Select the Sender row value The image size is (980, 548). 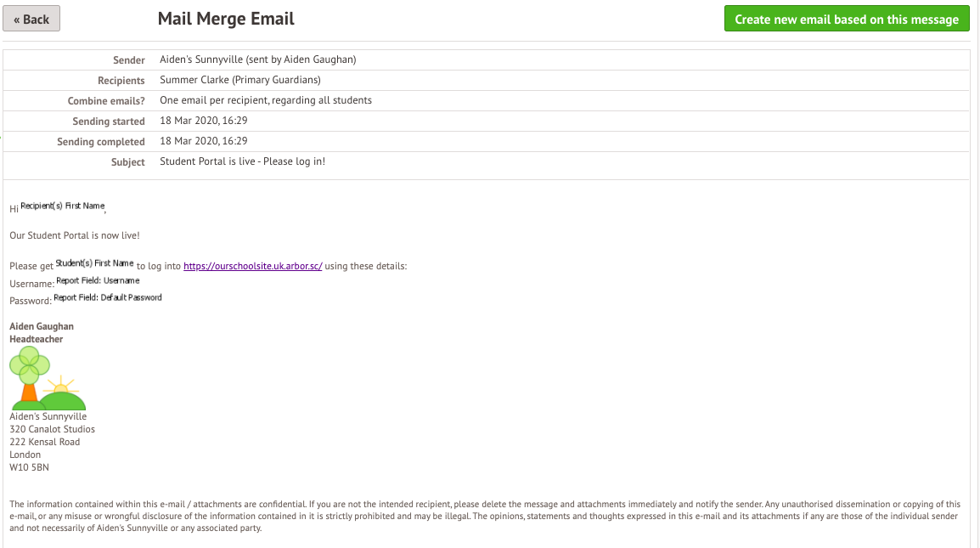pos(259,59)
